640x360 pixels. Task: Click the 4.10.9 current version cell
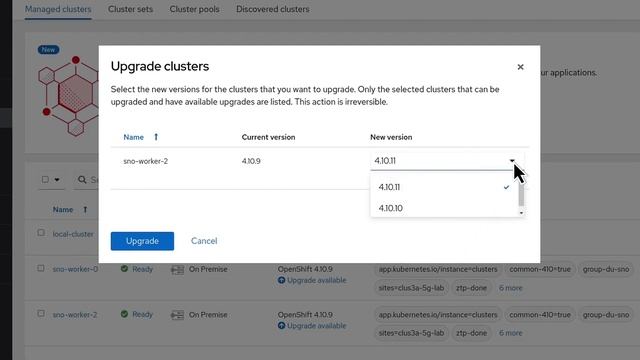[251, 161]
